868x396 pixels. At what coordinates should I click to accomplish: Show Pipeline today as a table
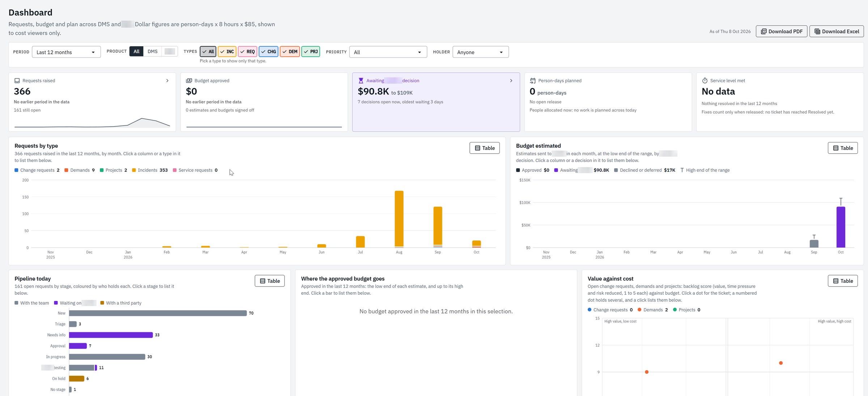269,281
